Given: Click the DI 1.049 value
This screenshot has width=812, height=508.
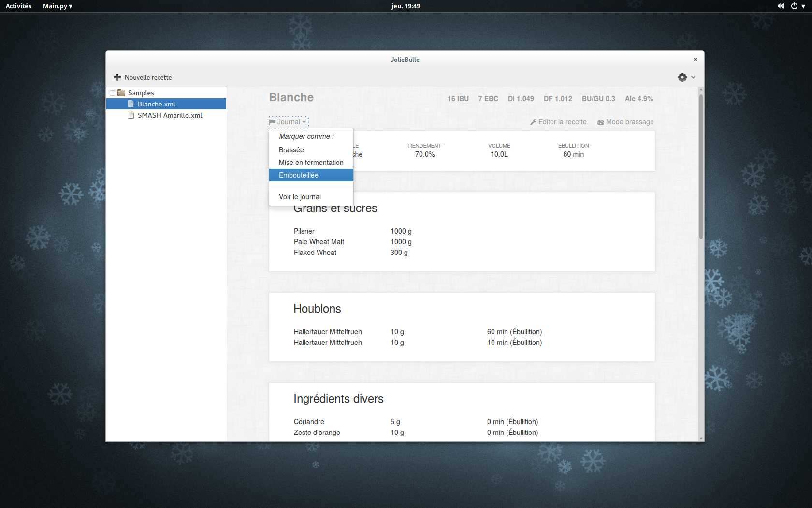Looking at the screenshot, I should pyautogui.click(x=521, y=99).
